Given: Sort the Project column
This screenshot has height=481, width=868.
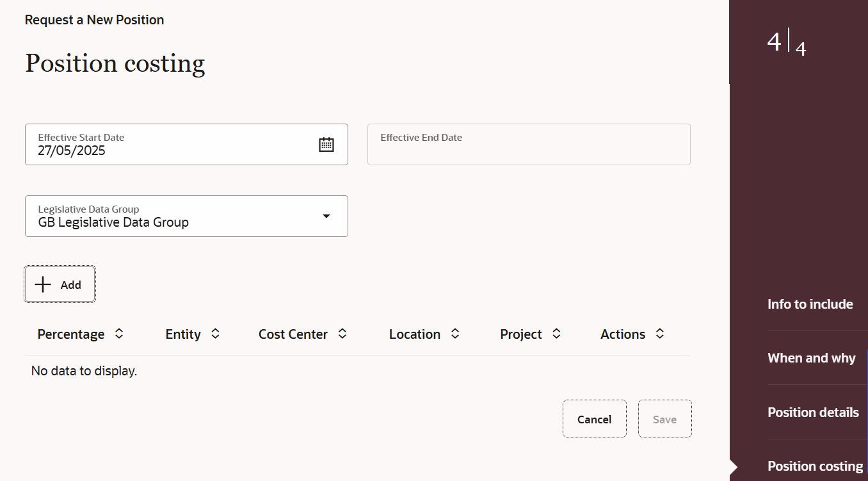Looking at the screenshot, I should [x=556, y=334].
